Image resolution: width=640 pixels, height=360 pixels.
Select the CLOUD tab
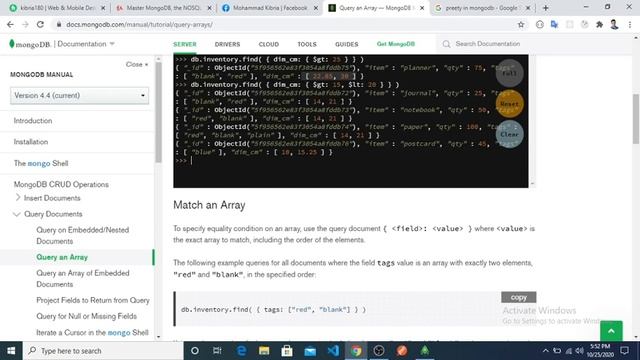(x=269, y=44)
